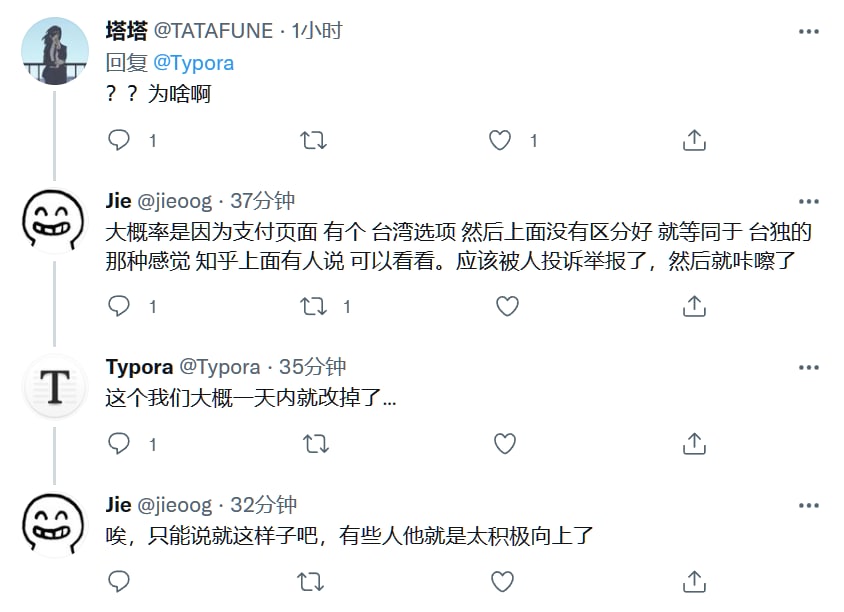844x612 pixels.
Task: Open more options for 塔塔's tweet
Action: click(x=809, y=32)
